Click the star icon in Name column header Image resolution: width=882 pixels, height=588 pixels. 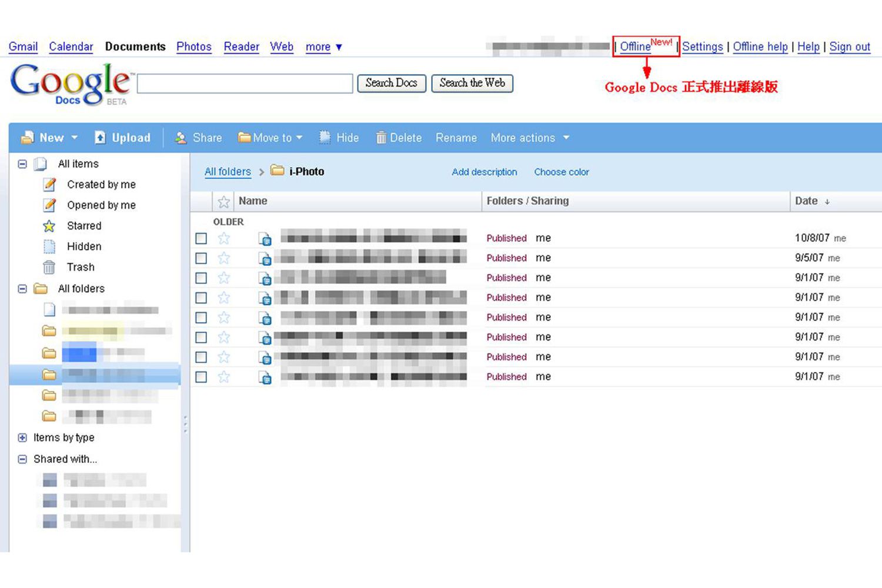point(223,202)
